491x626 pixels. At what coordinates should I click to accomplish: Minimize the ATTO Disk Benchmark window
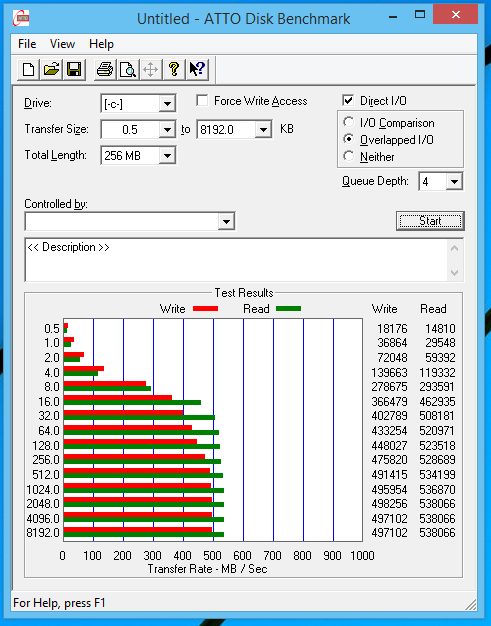[x=393, y=16]
